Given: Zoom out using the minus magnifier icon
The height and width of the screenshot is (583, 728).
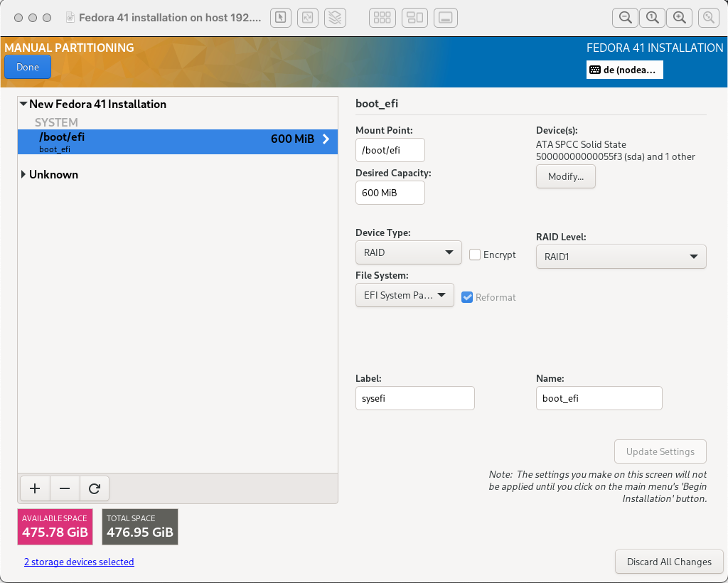Looking at the screenshot, I should pos(625,18).
